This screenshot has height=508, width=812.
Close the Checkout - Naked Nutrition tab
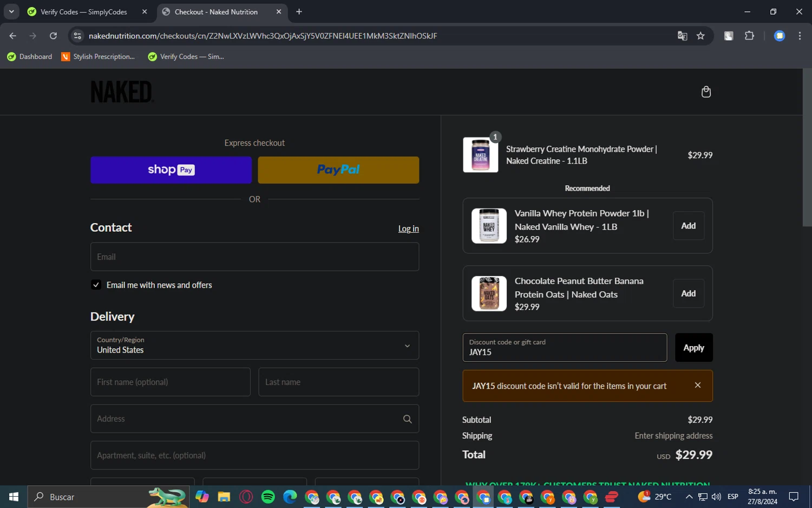[x=279, y=11]
